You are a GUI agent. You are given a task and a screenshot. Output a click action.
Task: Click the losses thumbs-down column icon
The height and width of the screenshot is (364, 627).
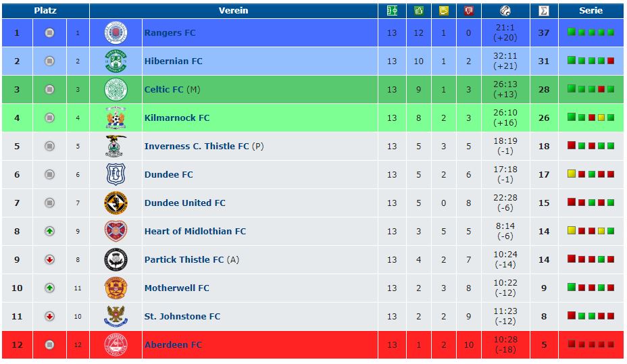pyautogui.click(x=469, y=11)
